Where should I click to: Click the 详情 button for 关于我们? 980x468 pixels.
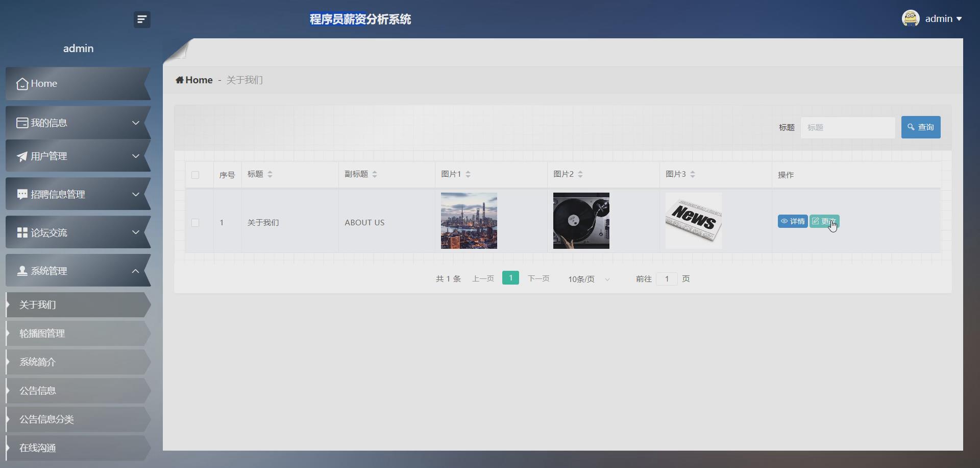(792, 221)
